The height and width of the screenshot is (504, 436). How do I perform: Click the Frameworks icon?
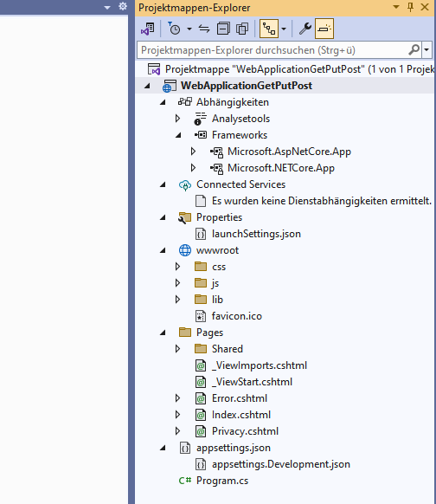pos(201,135)
